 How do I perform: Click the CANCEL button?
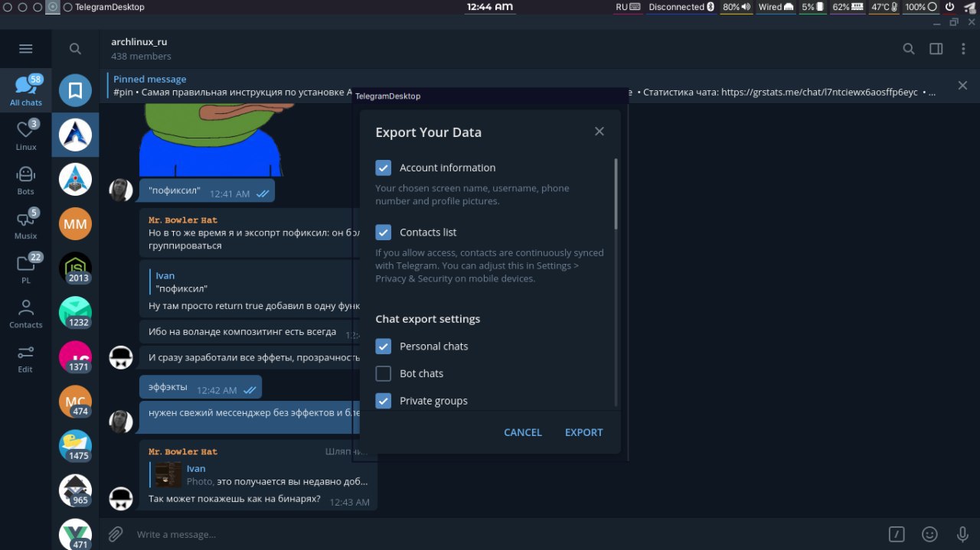pos(523,432)
